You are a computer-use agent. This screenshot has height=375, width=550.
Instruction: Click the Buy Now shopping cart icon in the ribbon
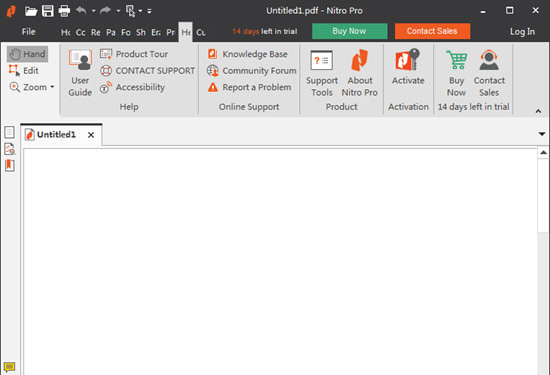coord(456,60)
